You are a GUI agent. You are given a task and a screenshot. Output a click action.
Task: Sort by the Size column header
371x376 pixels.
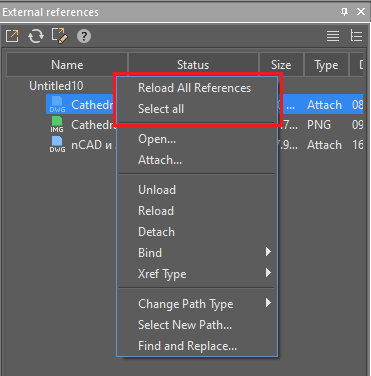281,65
